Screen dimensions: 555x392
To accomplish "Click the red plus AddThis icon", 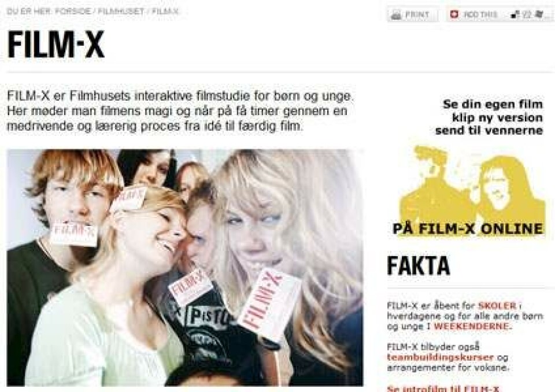I will (x=454, y=14).
